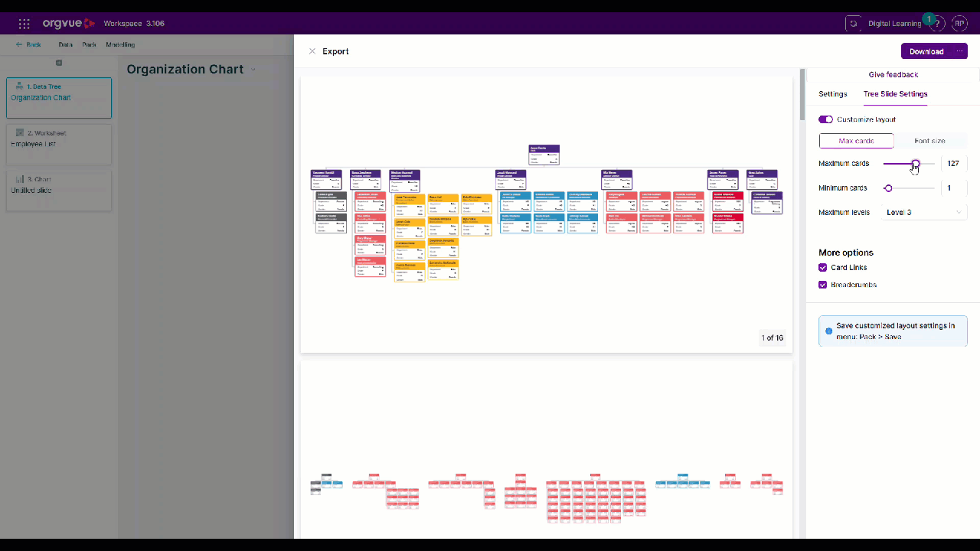
Task: Uncheck the Card Links checkbox
Action: point(823,268)
